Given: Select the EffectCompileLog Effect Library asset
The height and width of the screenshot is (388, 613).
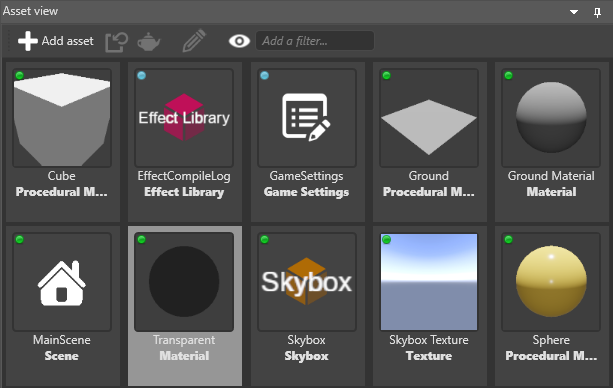Looking at the screenshot, I should pyautogui.click(x=184, y=118).
